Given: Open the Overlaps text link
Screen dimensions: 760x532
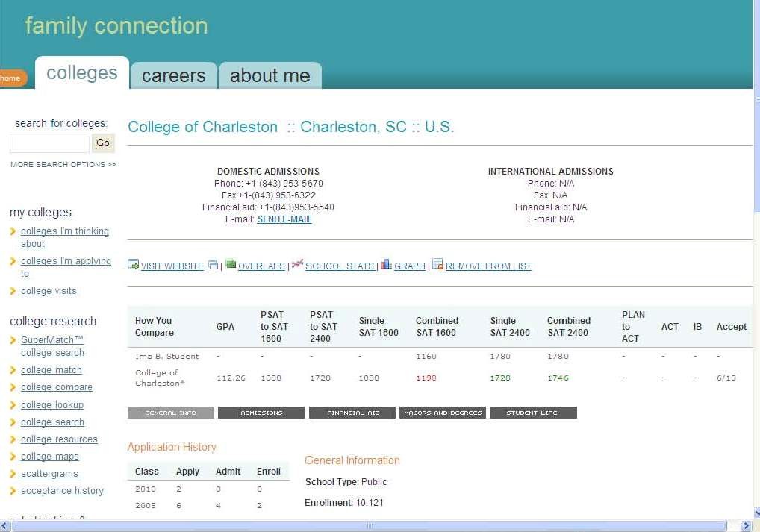Looking at the screenshot, I should tap(262, 266).
